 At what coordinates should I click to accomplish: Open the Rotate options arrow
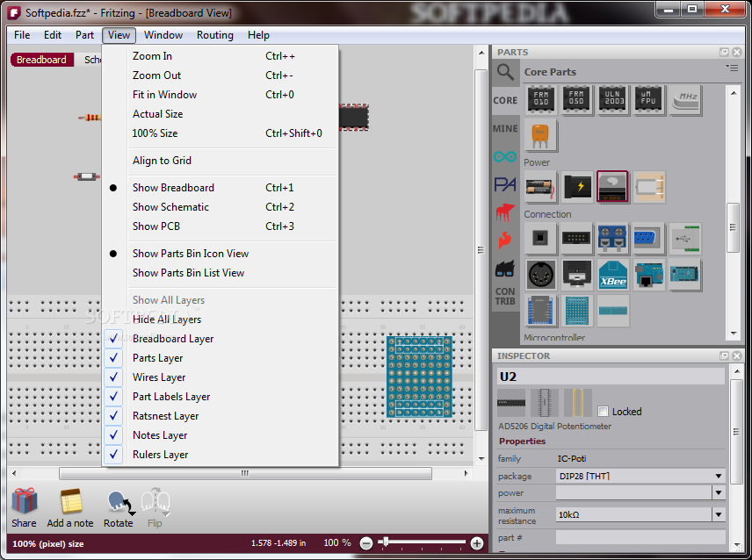[x=131, y=513]
